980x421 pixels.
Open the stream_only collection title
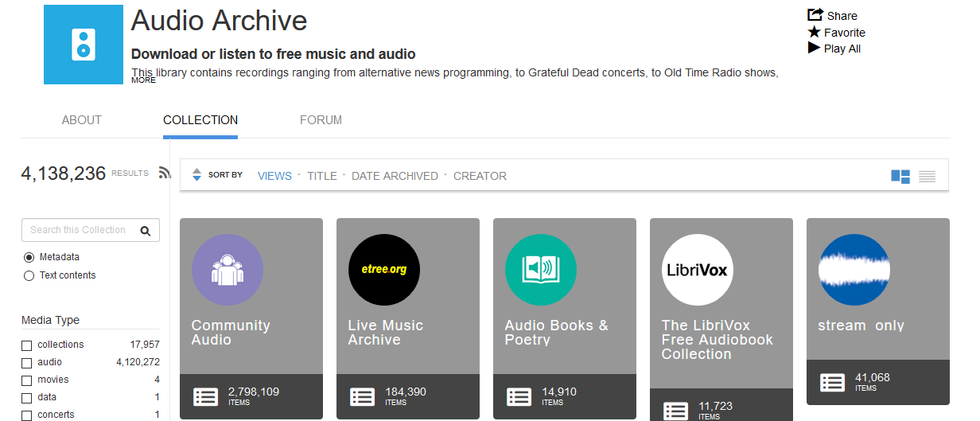click(x=861, y=325)
